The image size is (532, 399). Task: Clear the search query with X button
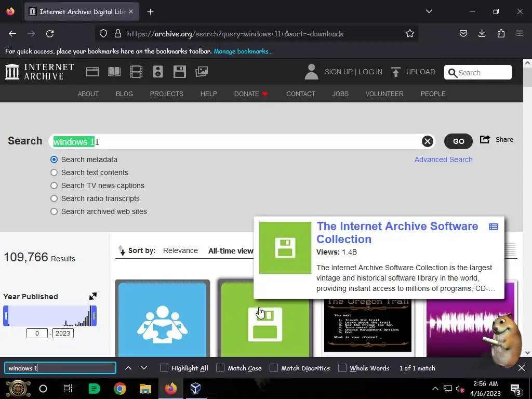tap(427, 141)
